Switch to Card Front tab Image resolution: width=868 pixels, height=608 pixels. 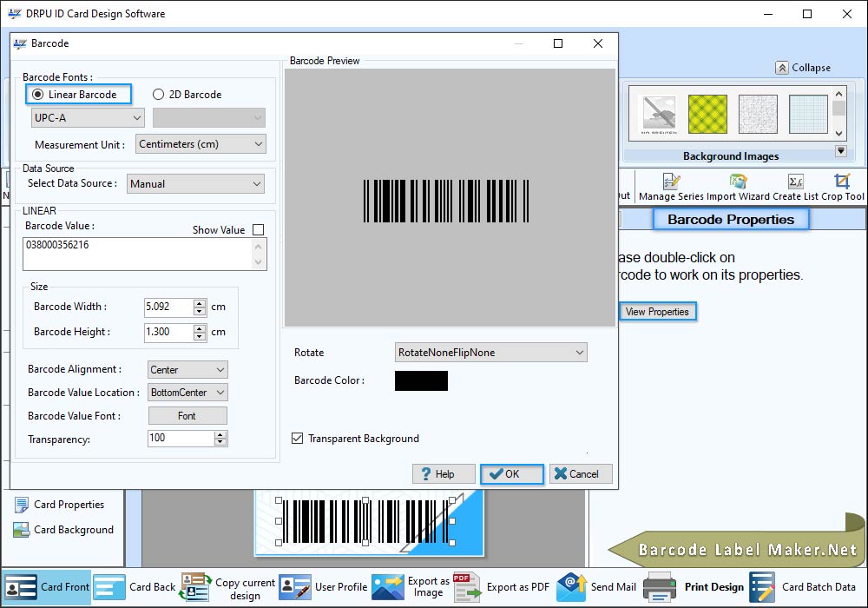click(47, 587)
